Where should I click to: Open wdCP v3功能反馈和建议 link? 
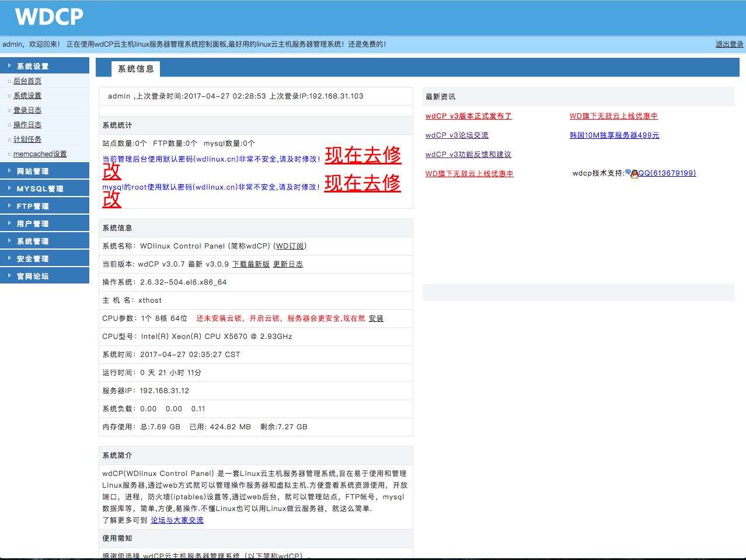click(x=468, y=155)
